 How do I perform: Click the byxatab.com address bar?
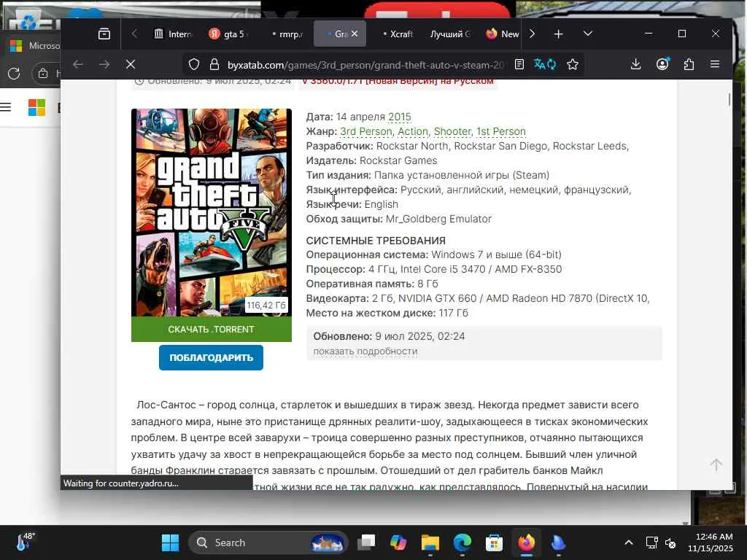(x=366, y=65)
